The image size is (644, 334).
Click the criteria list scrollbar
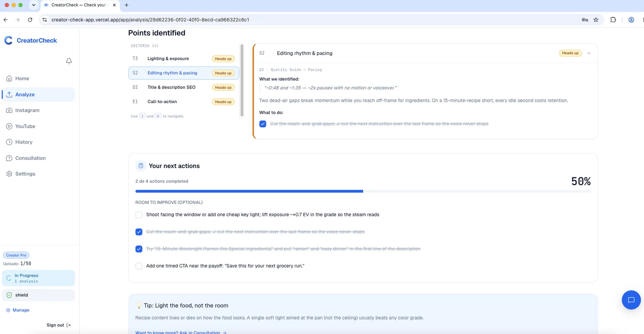[x=242, y=80]
